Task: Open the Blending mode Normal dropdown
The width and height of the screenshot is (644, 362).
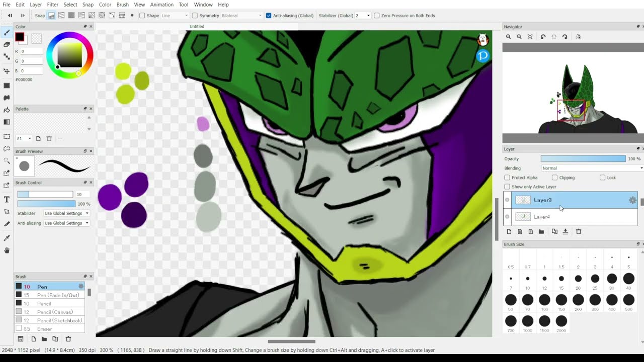Action: pyautogui.click(x=592, y=168)
